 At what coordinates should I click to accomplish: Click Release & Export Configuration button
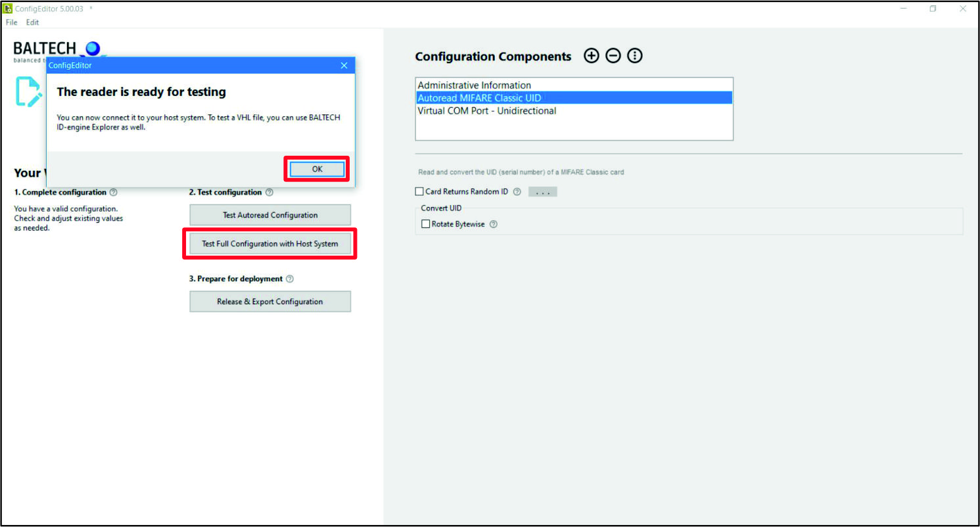tap(270, 302)
